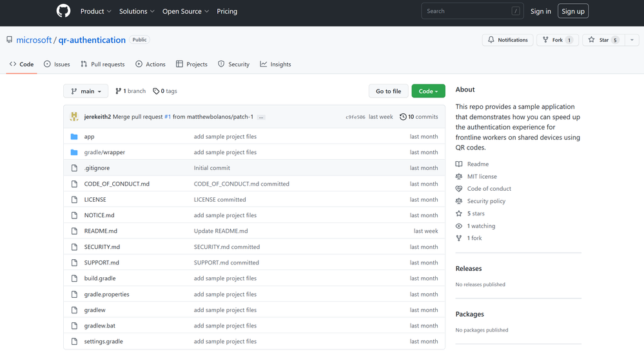Expand the commit message ellipsis
Viewport: 644px width, 352px height.
tap(261, 117)
